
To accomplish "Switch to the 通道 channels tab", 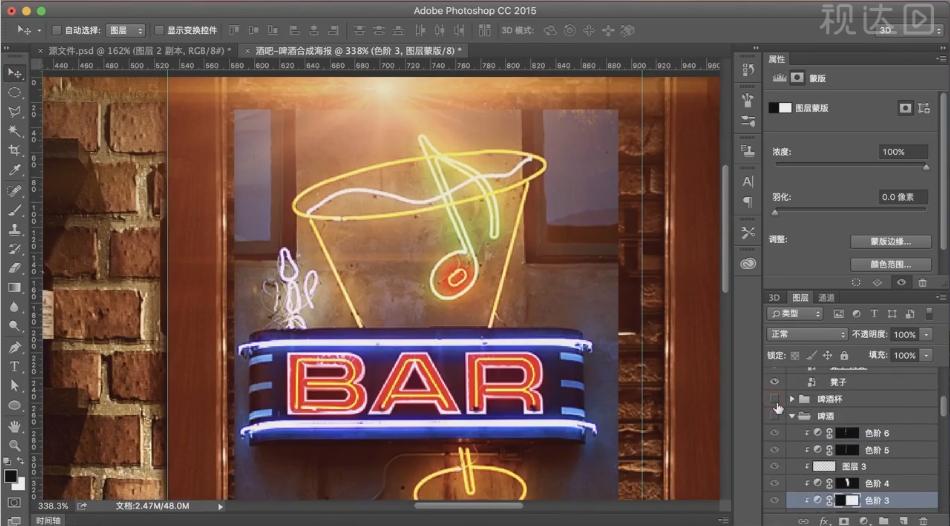I will [x=826, y=298].
